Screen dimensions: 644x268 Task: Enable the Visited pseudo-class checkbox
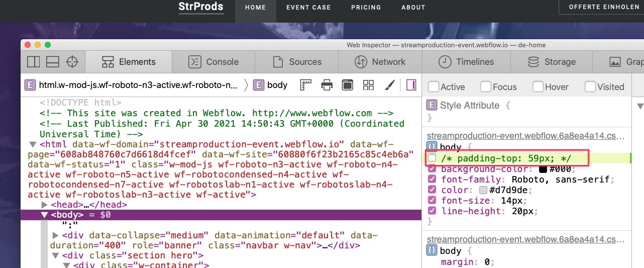(590, 86)
